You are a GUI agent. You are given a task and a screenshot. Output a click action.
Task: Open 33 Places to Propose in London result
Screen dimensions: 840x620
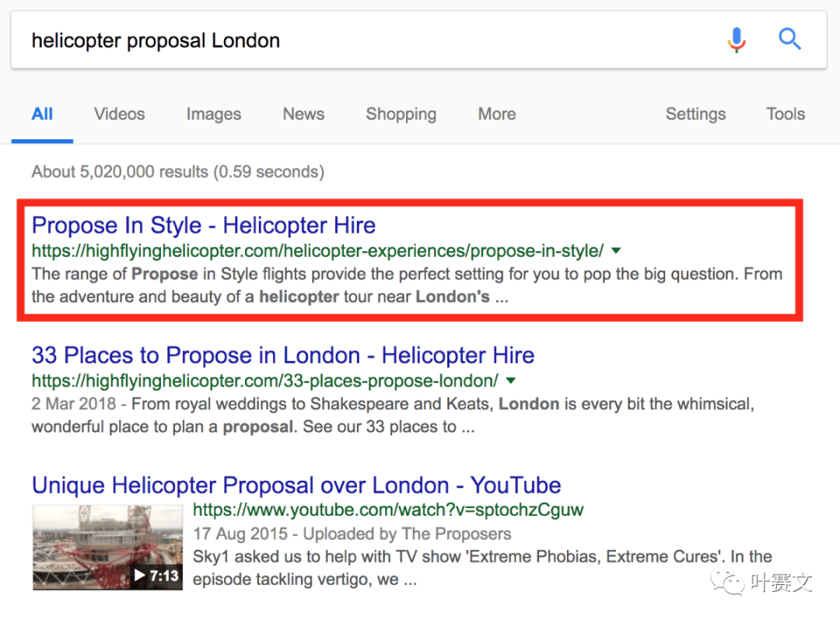coord(283,356)
